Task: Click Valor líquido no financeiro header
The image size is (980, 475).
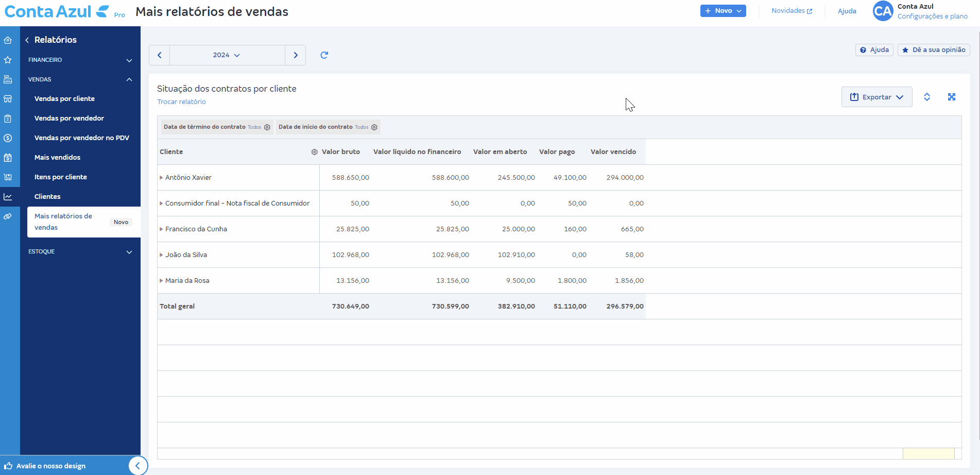Action: point(417,152)
